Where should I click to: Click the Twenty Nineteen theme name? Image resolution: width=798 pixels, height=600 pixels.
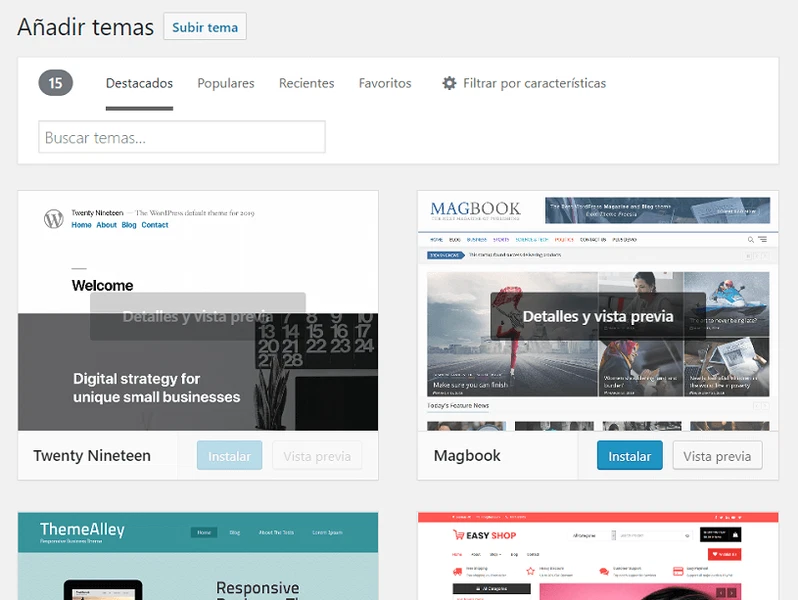pos(92,455)
